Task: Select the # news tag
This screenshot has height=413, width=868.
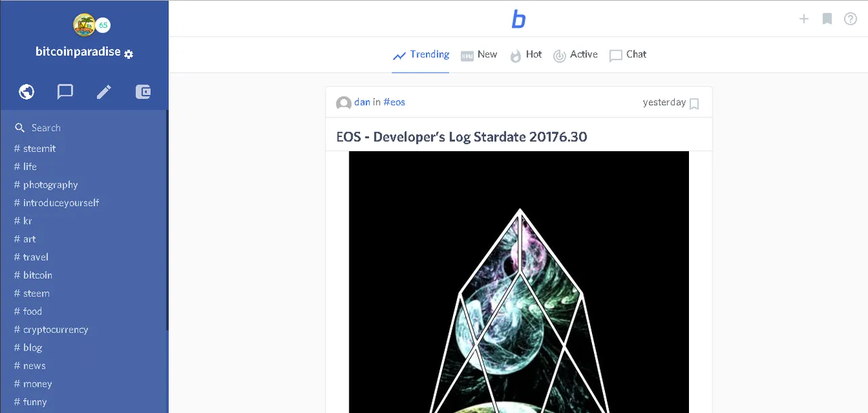Action: coord(30,366)
